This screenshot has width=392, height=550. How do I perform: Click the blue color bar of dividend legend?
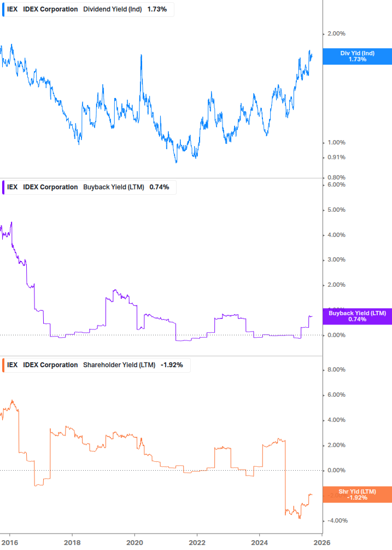tap(3, 9)
